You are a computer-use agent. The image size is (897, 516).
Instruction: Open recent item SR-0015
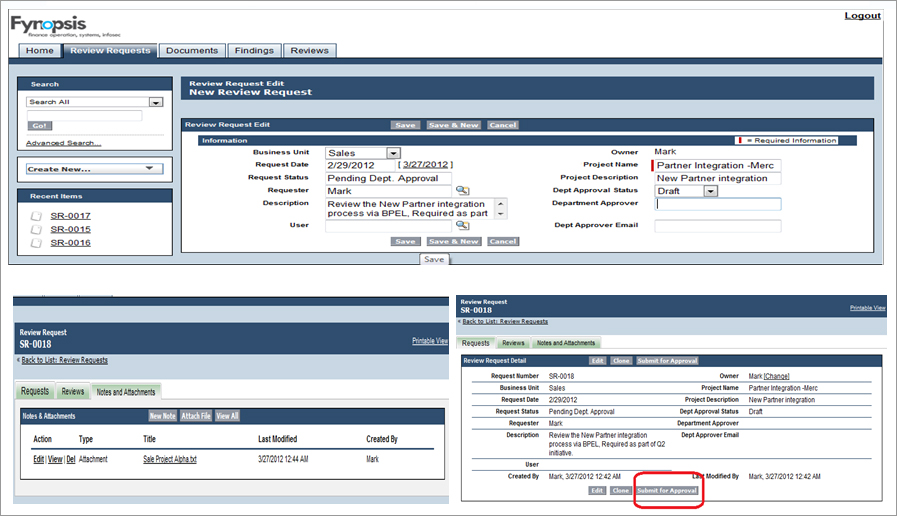pos(70,229)
